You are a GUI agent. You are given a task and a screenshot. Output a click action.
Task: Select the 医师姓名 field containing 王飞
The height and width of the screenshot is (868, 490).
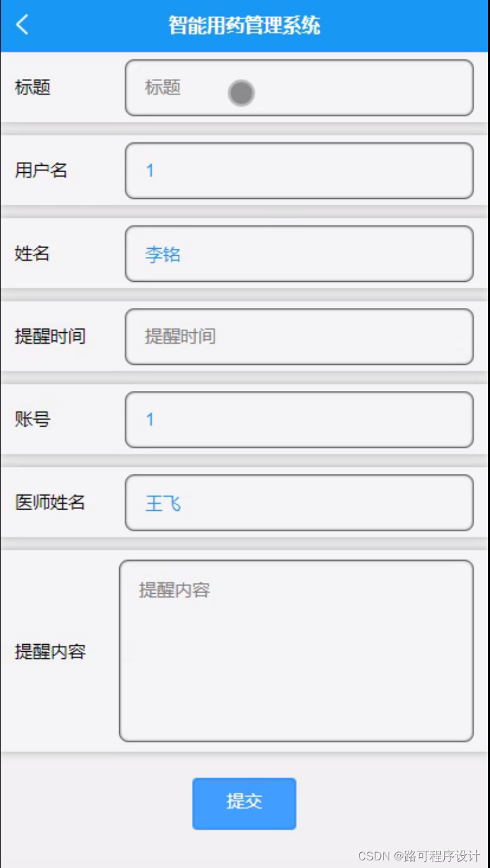(298, 503)
